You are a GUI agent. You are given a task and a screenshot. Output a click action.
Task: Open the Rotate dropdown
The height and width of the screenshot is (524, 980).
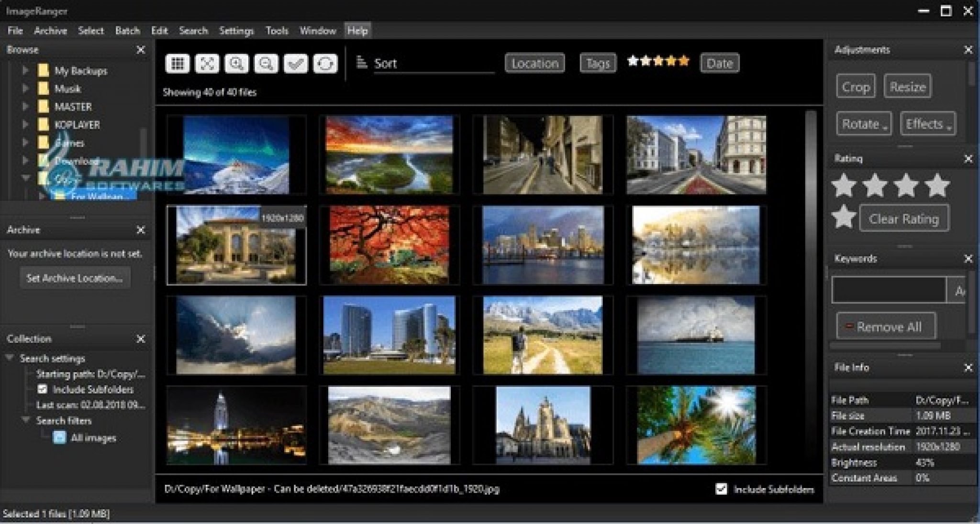point(864,124)
